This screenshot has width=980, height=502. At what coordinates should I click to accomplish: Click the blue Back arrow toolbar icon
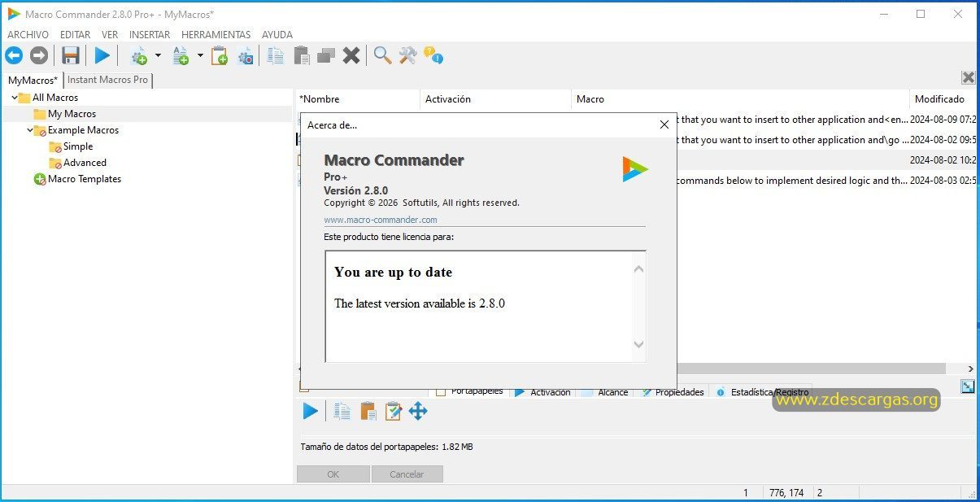14,55
